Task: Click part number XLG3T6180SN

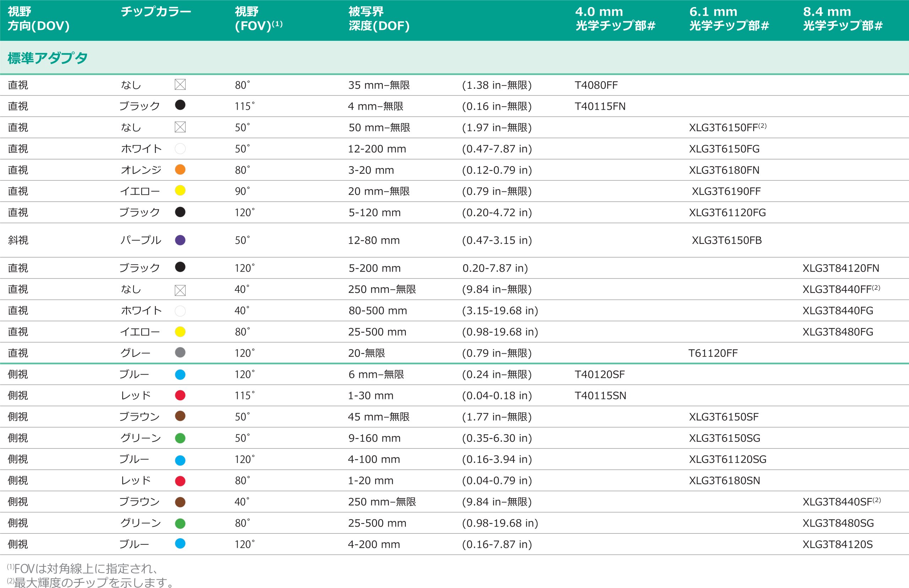Action: tap(724, 481)
